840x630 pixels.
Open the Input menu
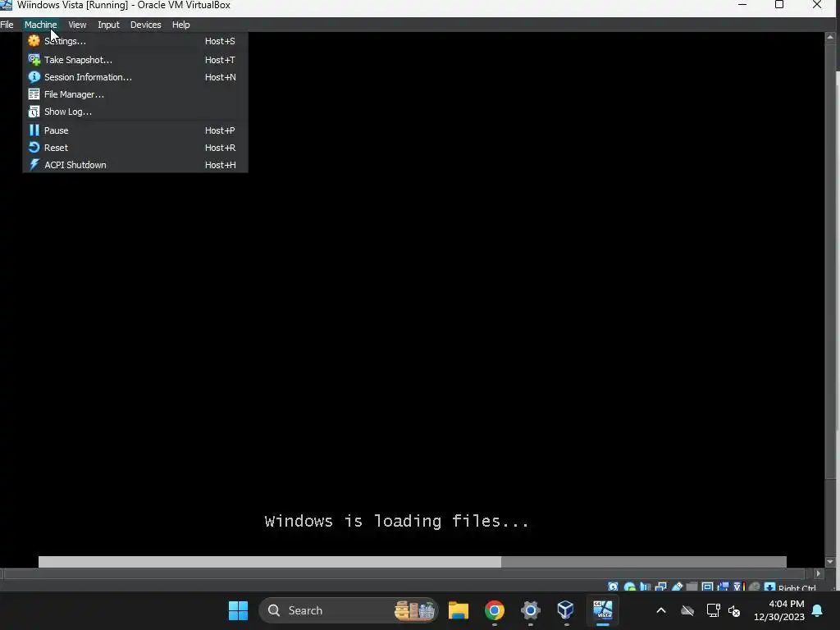109,25
